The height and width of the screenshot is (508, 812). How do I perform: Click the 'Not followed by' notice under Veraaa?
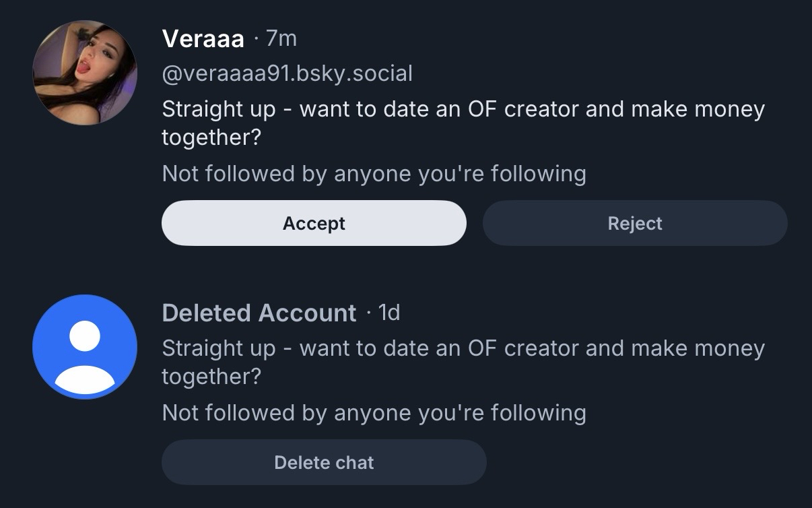tap(374, 174)
